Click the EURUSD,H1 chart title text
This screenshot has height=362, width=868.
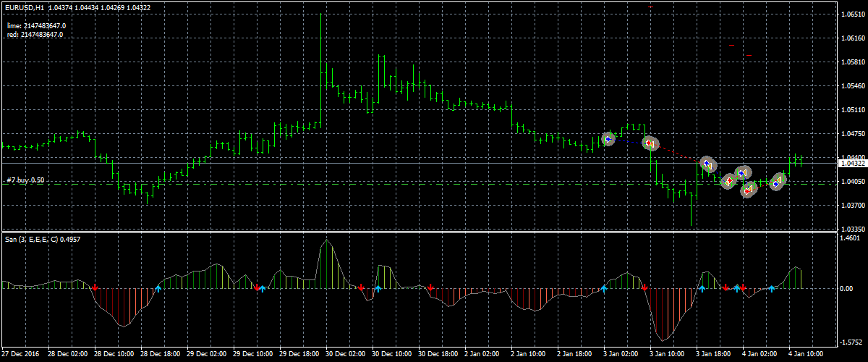click(22, 7)
